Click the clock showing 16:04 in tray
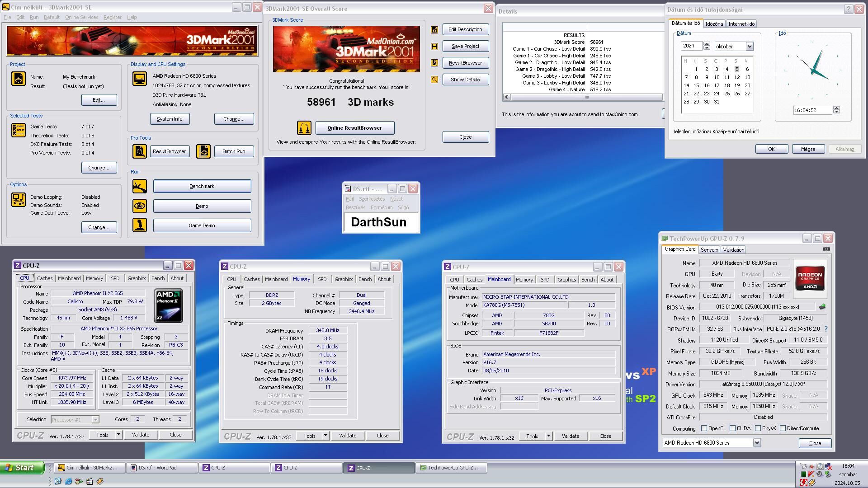 tap(848, 466)
